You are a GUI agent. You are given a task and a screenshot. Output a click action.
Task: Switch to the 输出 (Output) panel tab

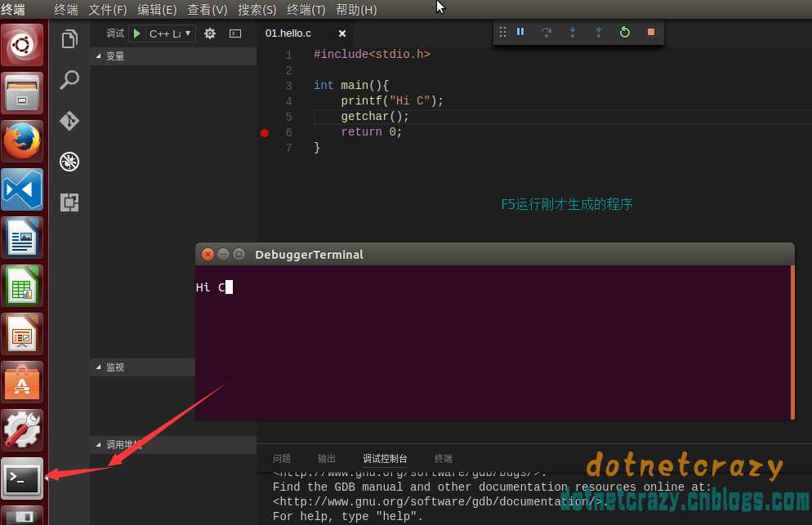click(x=327, y=459)
